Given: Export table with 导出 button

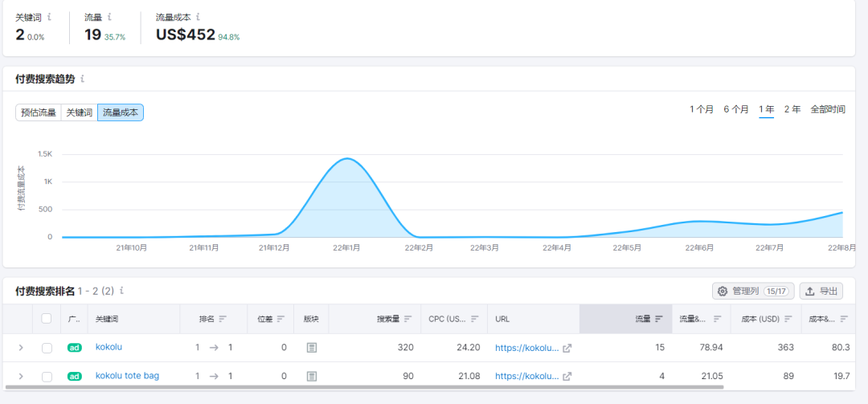Looking at the screenshot, I should click(x=821, y=291).
